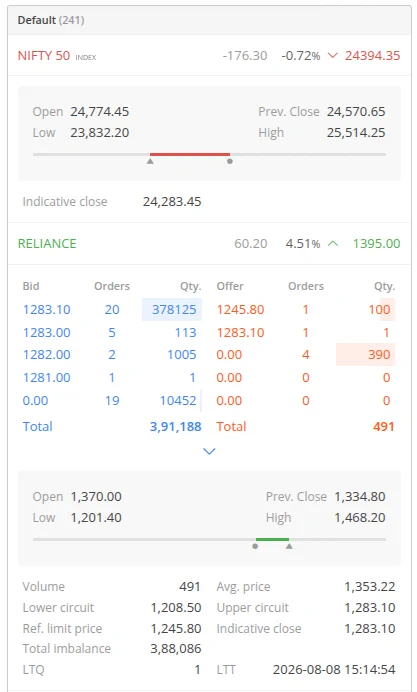The height and width of the screenshot is (692, 417).
Task: Select bid price 1281.00
Action: (x=47, y=378)
